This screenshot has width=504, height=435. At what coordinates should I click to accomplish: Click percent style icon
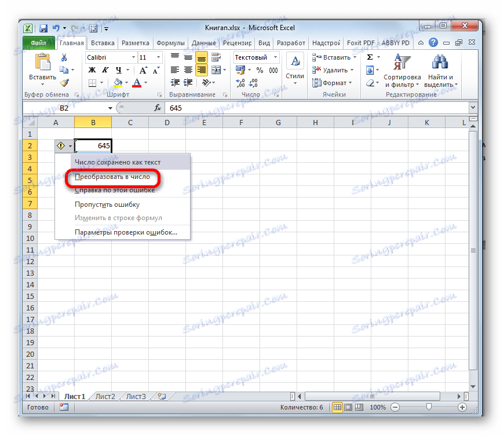tap(260, 70)
